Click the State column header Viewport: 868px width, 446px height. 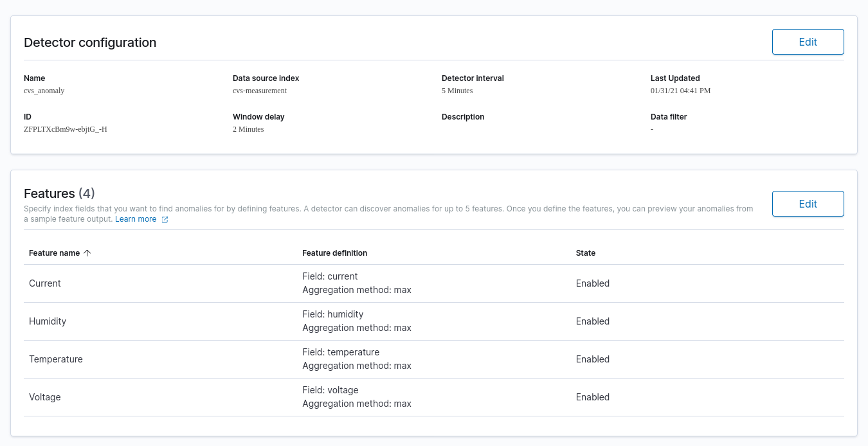tap(585, 253)
